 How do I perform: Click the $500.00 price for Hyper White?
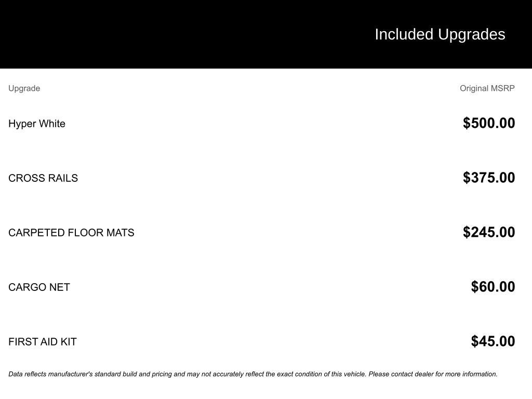(489, 123)
